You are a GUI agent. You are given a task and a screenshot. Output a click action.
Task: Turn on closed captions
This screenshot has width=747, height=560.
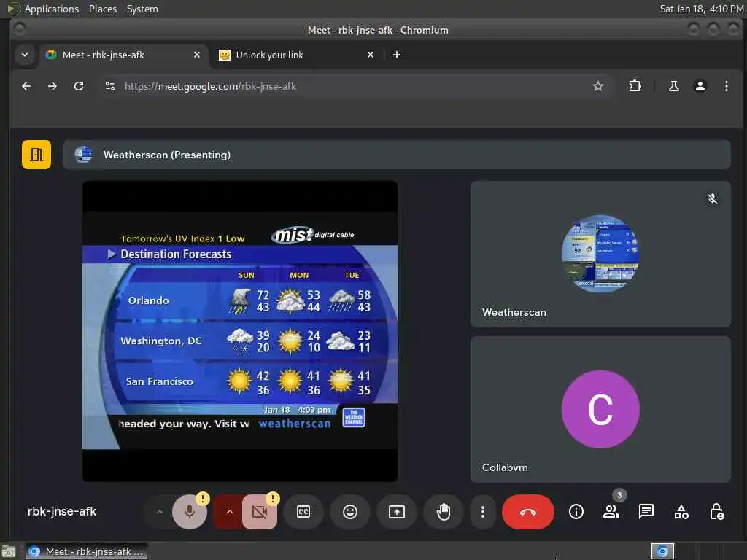pyautogui.click(x=303, y=512)
